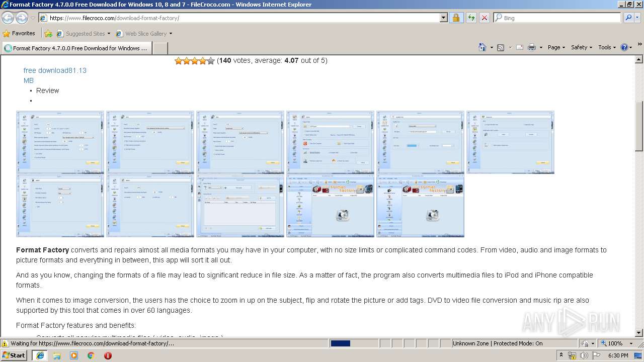The image size is (644, 362).
Task: Open Windows Explorer folder in taskbar
Action: tap(57, 355)
